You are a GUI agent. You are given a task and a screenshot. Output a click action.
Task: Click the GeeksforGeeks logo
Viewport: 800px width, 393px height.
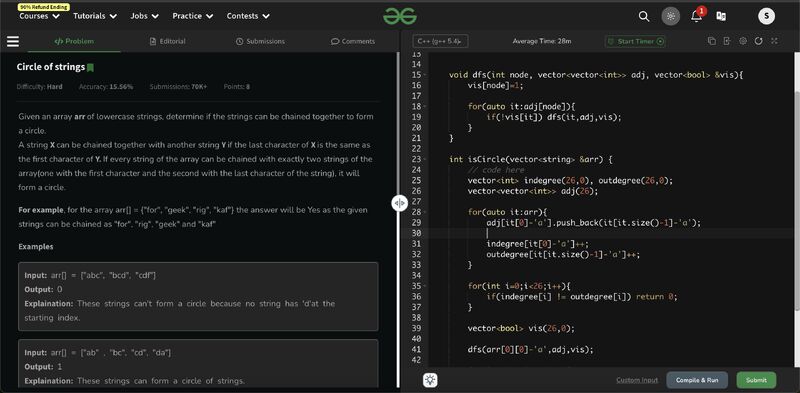(x=400, y=16)
